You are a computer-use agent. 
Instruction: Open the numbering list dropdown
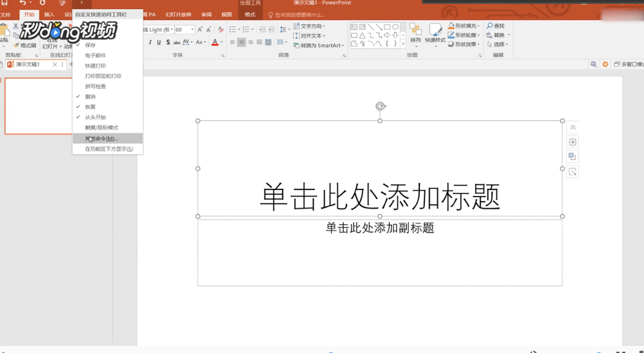252,30
